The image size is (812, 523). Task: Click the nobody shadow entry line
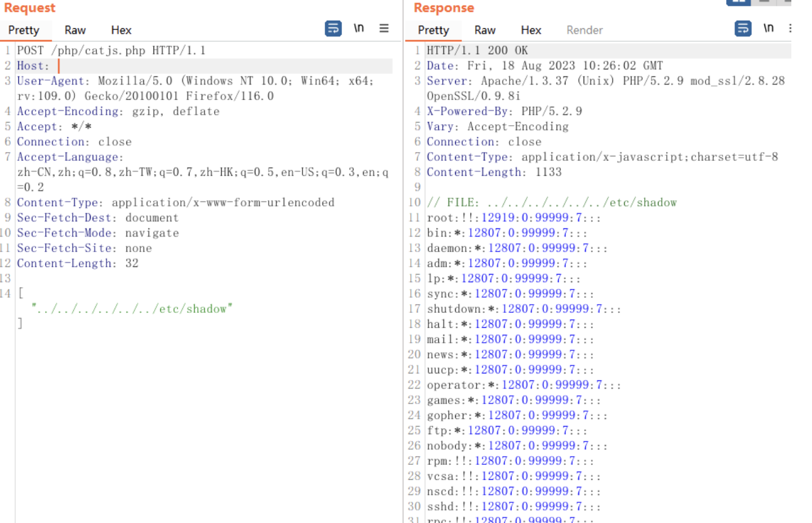[x=518, y=445]
